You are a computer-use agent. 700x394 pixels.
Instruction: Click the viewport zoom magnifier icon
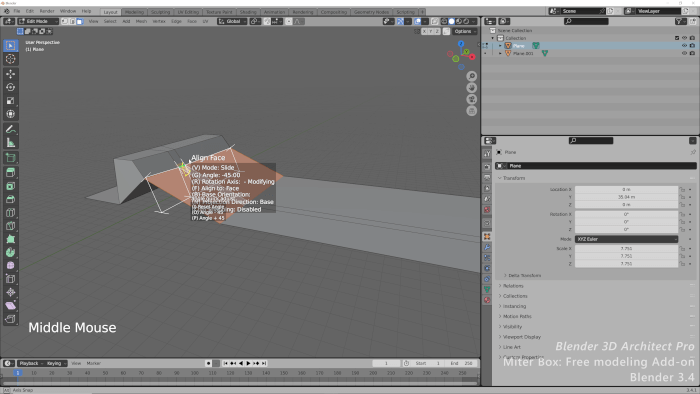point(471,76)
